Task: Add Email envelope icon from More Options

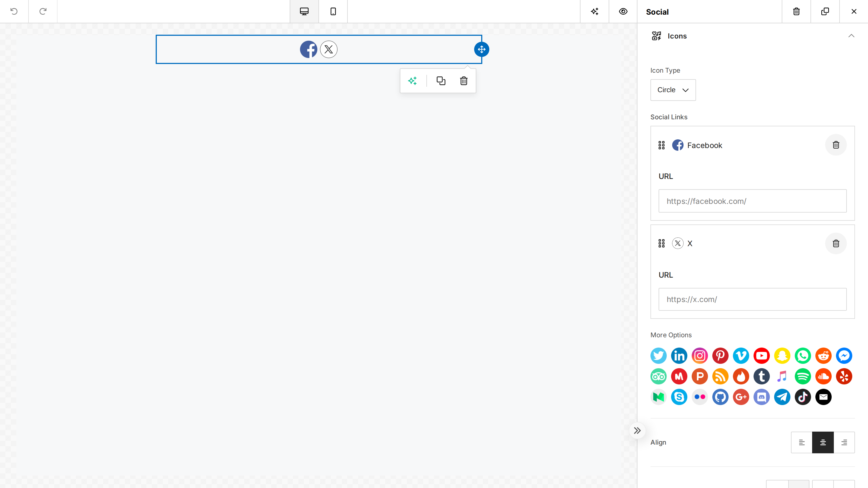Action: (x=824, y=397)
